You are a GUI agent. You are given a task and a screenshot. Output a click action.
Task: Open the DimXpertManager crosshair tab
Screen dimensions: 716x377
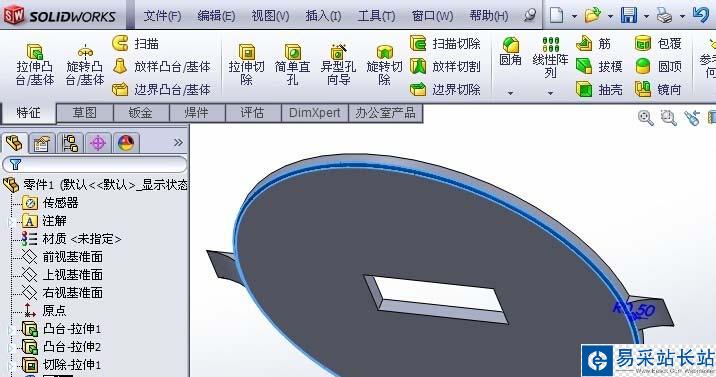(x=98, y=143)
